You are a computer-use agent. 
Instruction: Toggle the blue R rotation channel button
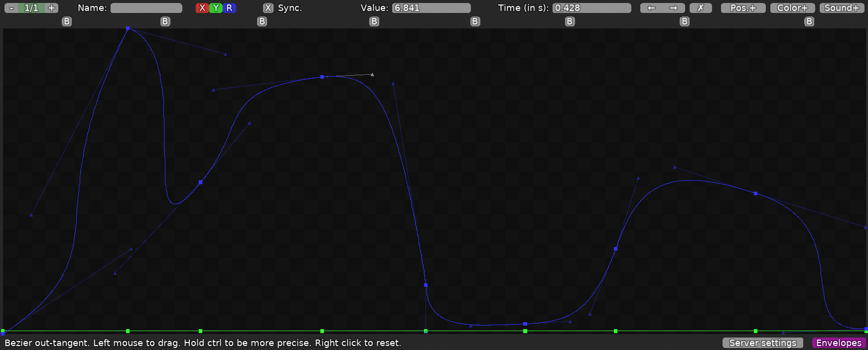pos(229,8)
